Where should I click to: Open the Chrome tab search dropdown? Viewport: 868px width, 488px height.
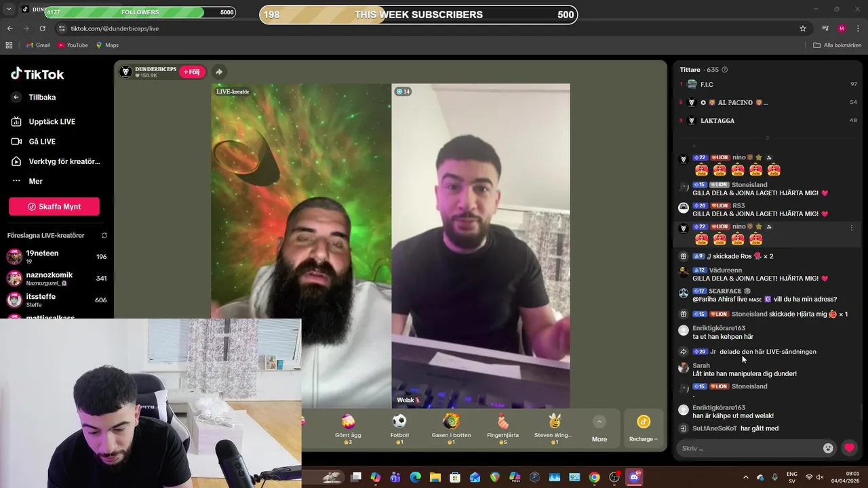(9, 9)
